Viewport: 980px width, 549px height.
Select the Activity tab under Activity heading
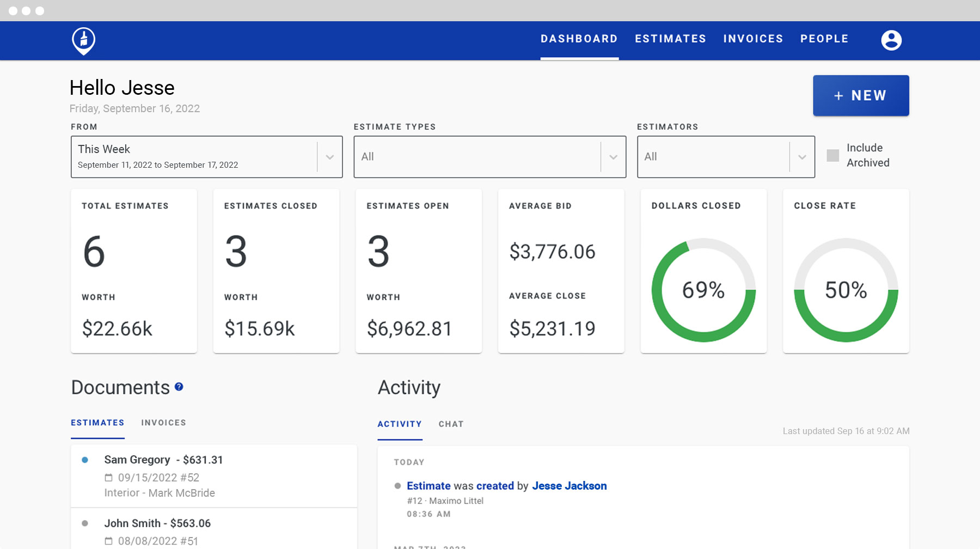click(400, 424)
